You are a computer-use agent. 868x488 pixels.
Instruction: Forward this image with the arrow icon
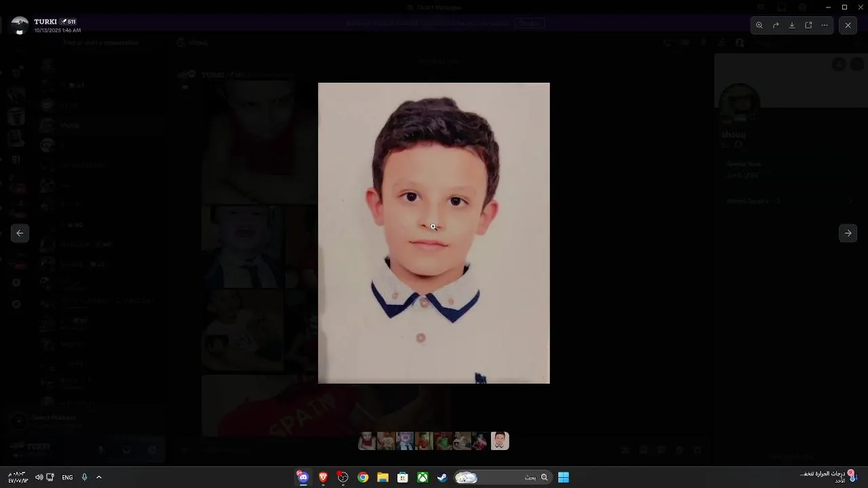point(776,25)
